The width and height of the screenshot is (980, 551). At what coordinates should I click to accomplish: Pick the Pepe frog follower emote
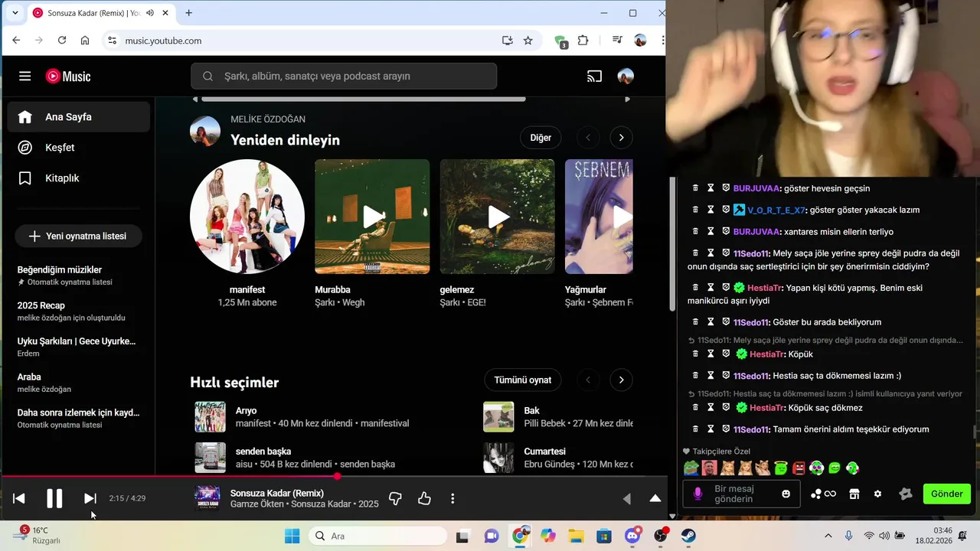[x=691, y=468]
